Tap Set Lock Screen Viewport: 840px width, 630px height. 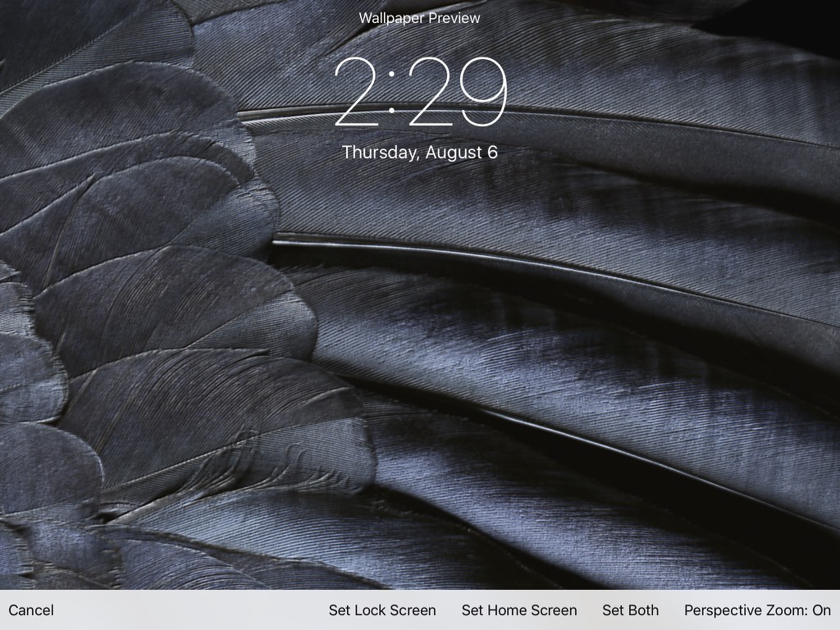[x=382, y=610]
